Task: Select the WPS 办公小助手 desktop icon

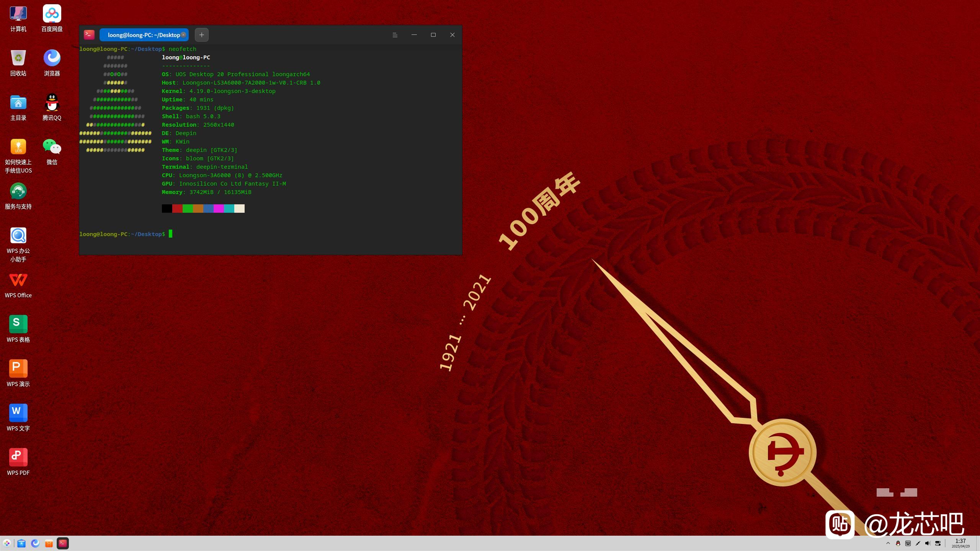Action: 18,245
